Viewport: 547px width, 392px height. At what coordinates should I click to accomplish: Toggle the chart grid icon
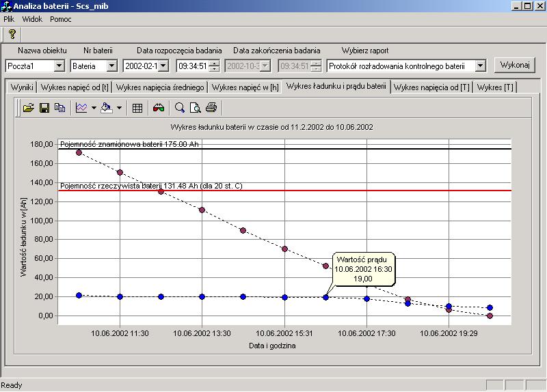tap(137, 108)
